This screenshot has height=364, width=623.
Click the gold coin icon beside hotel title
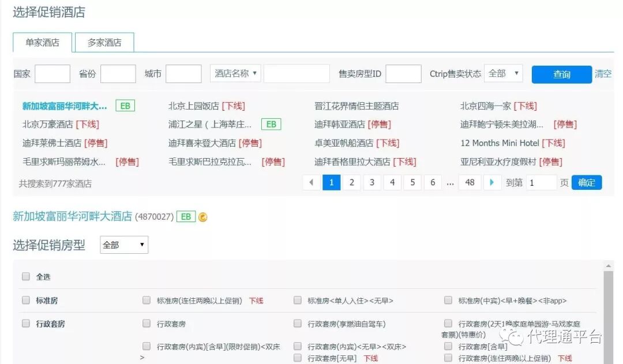tap(202, 217)
